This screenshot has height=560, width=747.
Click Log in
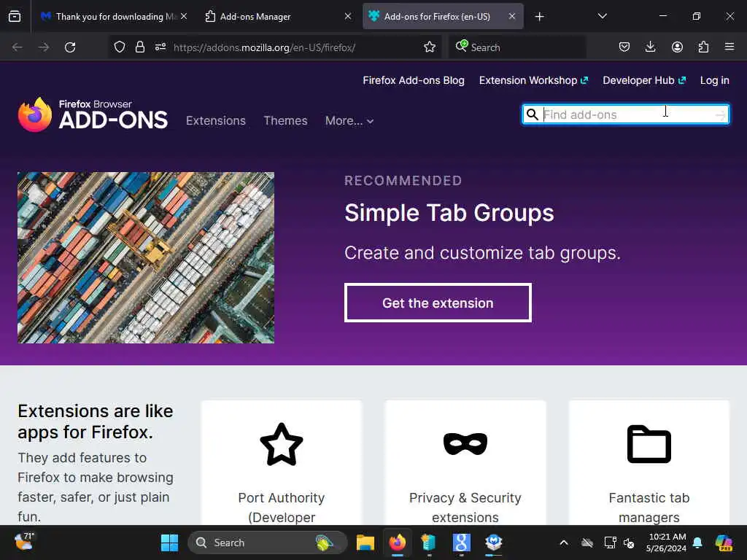pos(715,80)
